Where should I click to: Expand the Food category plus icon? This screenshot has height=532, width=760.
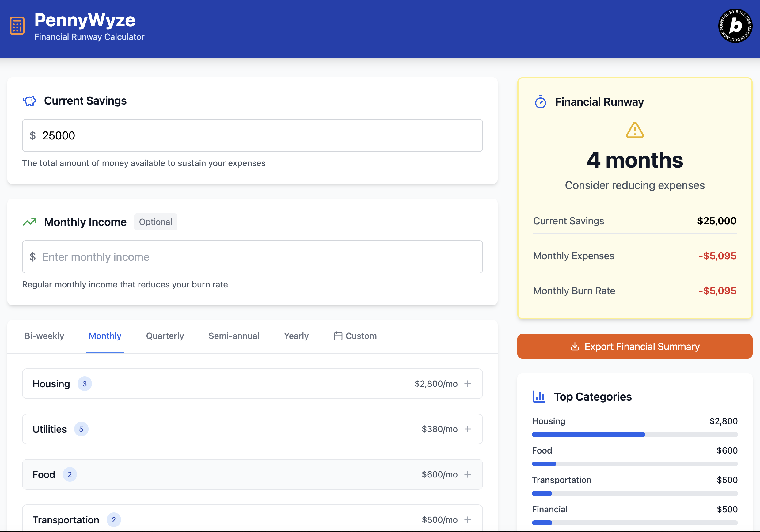coord(467,474)
